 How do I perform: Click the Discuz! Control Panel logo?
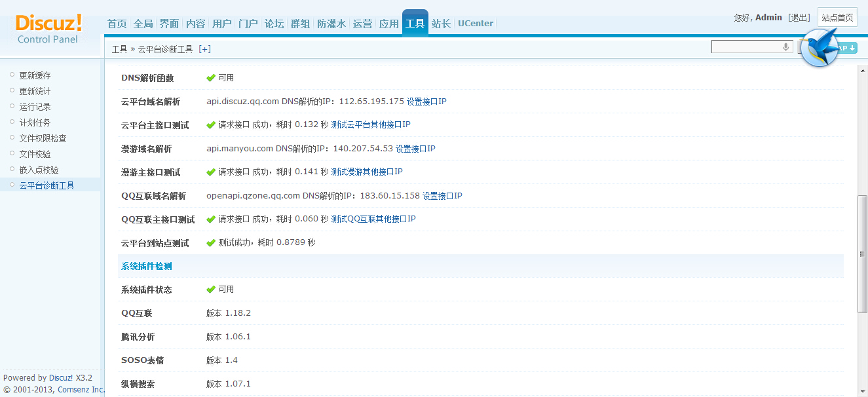pyautogui.click(x=48, y=29)
